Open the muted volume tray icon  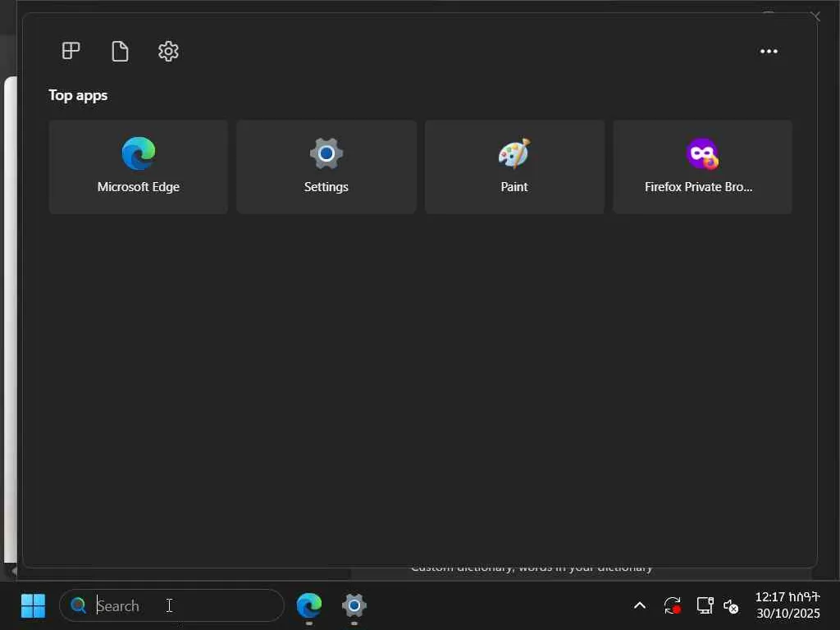(x=731, y=606)
